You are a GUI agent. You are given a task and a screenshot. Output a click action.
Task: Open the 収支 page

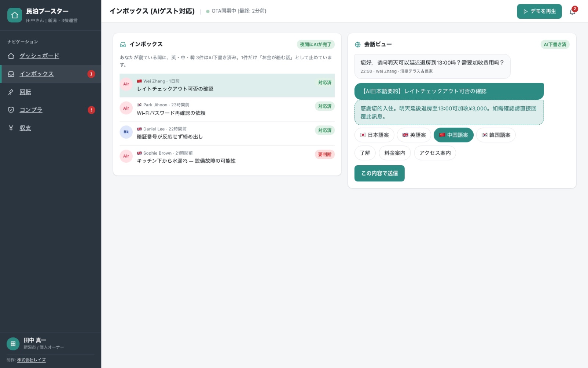point(51,128)
